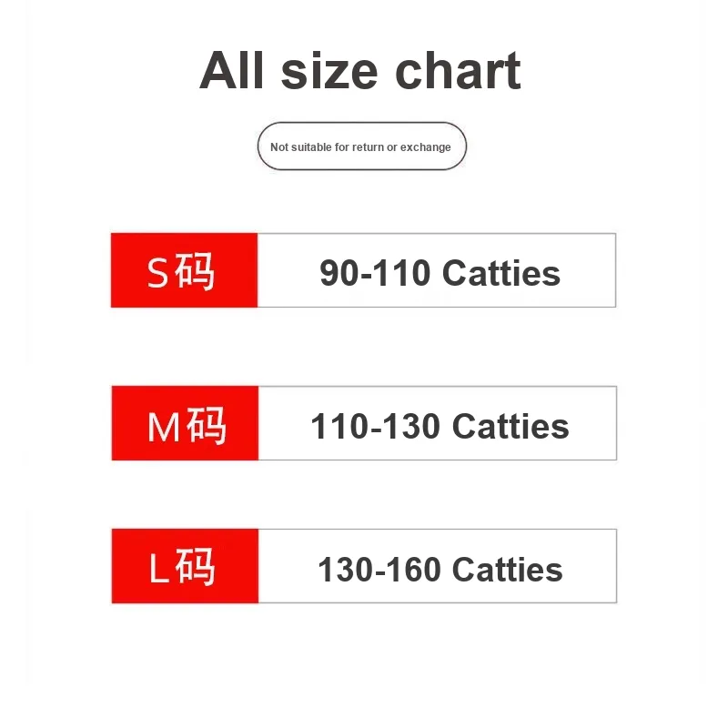Select the red L码 size label
The image size is (728, 728).
coord(185,566)
